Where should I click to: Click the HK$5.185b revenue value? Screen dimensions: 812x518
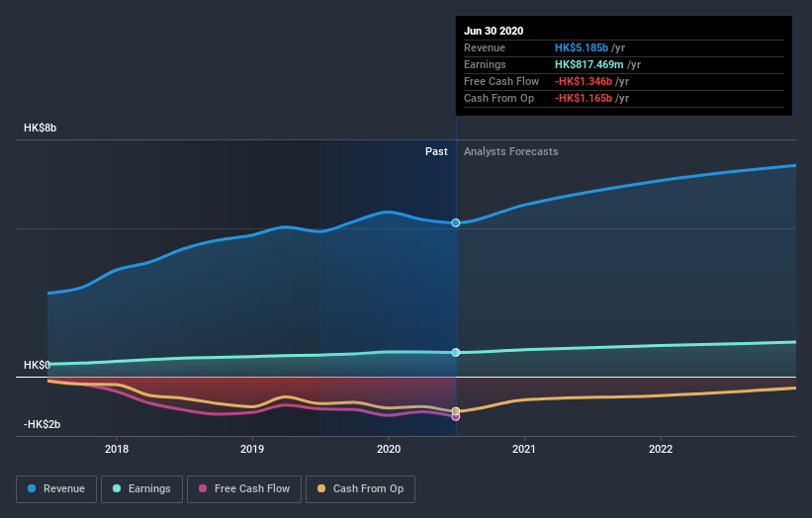[x=582, y=47]
